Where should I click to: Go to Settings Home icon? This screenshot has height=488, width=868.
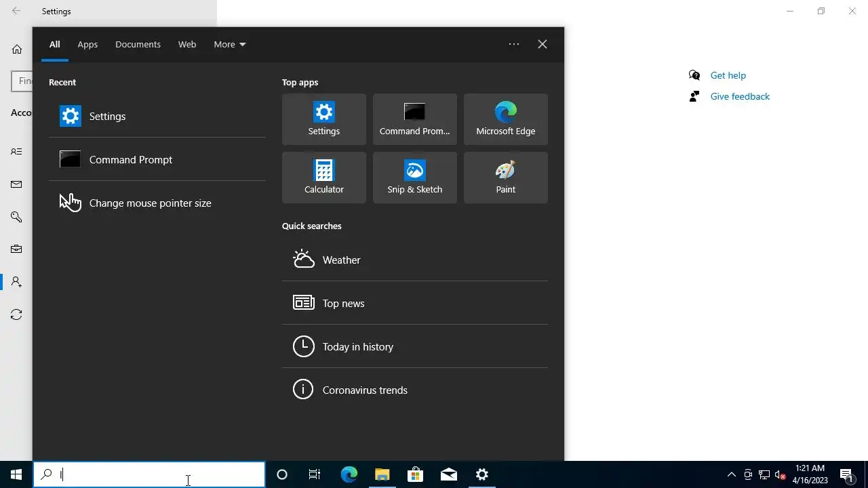17,49
